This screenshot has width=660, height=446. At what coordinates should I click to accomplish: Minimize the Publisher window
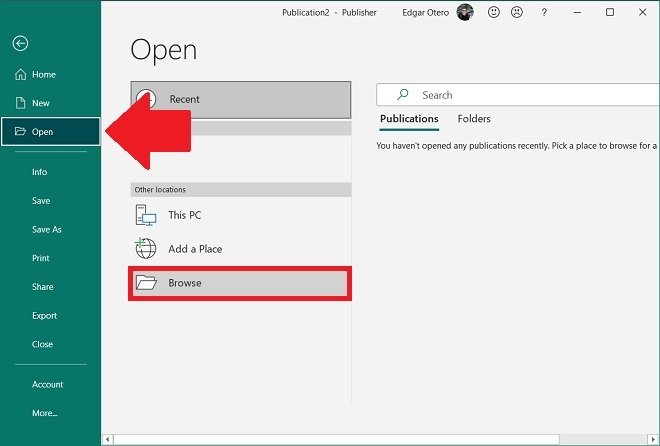[577, 12]
